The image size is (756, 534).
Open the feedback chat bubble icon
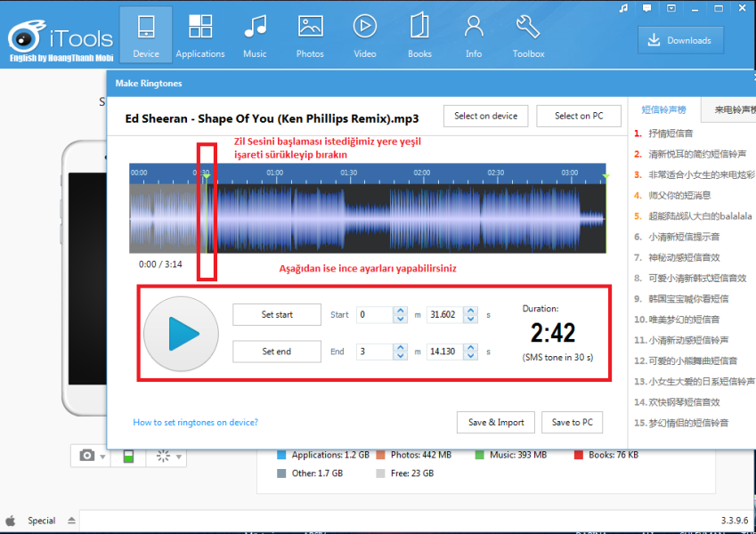pos(647,8)
